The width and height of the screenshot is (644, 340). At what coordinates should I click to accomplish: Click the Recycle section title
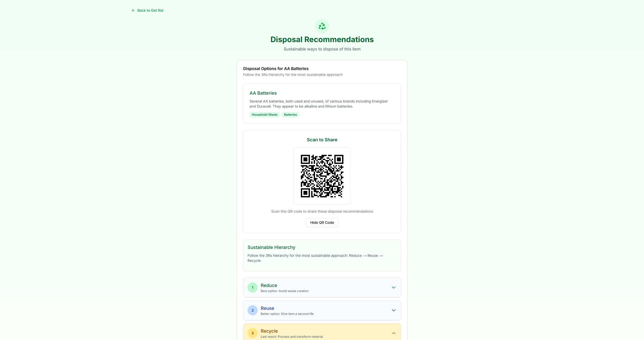tap(269, 331)
